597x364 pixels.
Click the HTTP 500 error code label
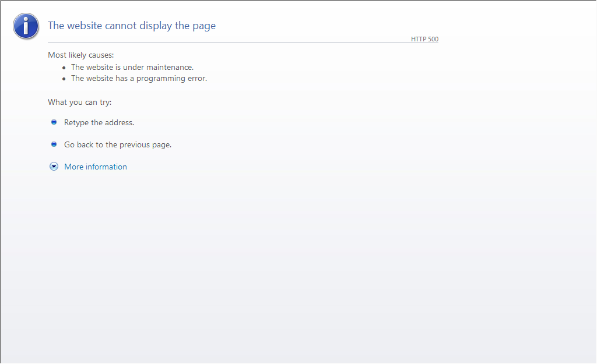click(424, 39)
